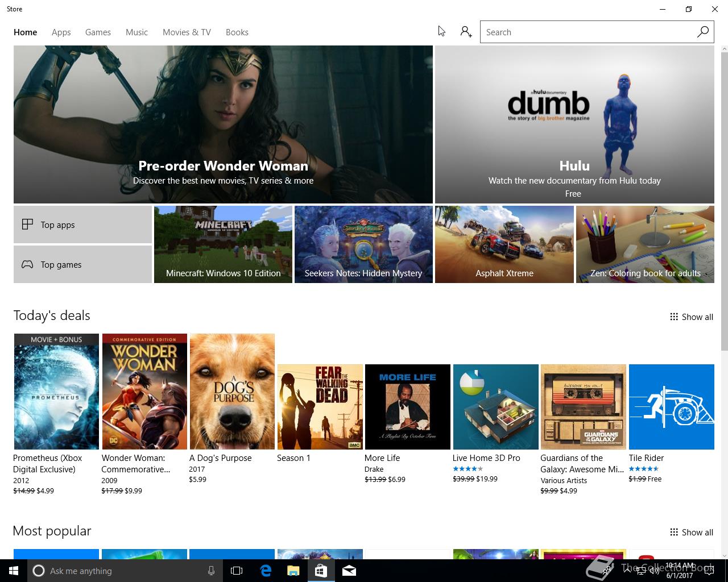This screenshot has width=728, height=582.
Task: Click the "Today's deals" heading
Action: pyautogui.click(x=52, y=315)
